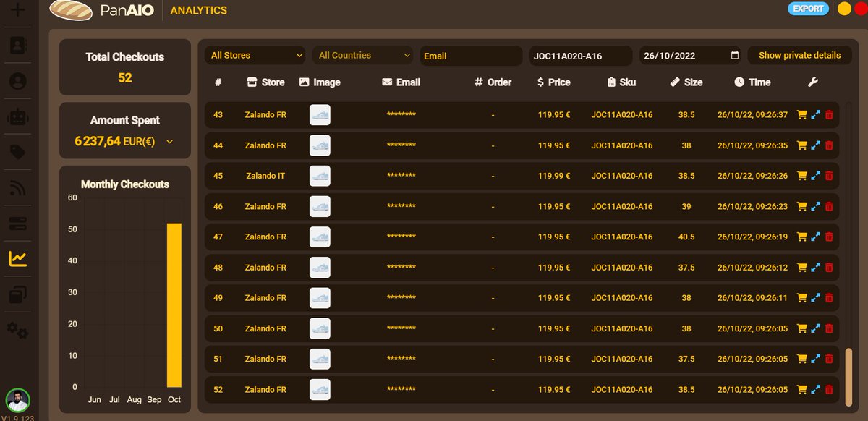Click the amount 6 237,64 EUR(€)
The height and width of the screenshot is (421, 868).
(x=116, y=142)
